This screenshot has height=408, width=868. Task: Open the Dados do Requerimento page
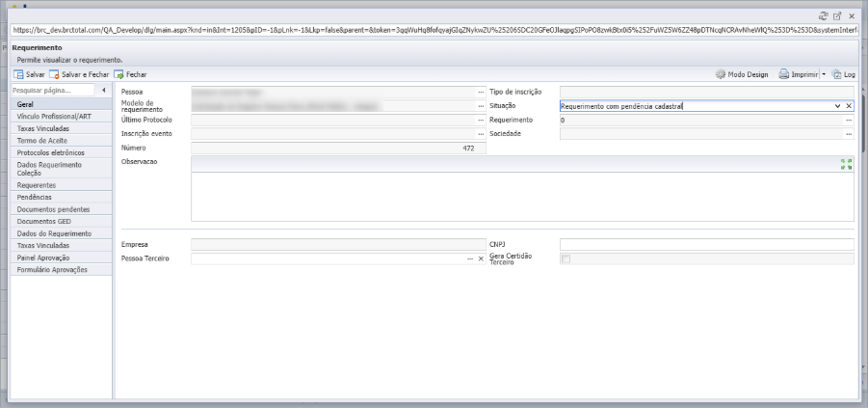(x=61, y=233)
